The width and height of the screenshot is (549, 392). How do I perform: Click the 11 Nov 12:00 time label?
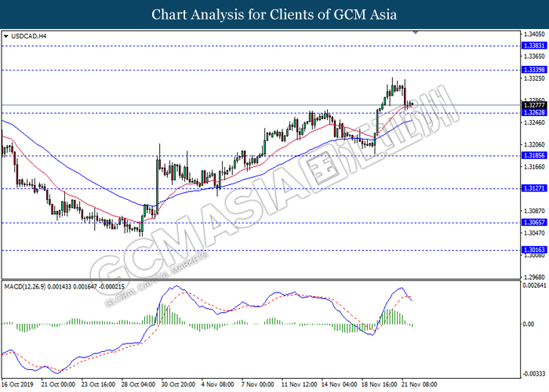coord(300,384)
